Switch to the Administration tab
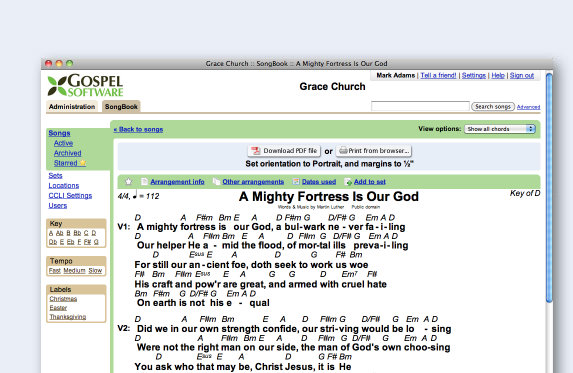573x373 pixels. (72, 106)
